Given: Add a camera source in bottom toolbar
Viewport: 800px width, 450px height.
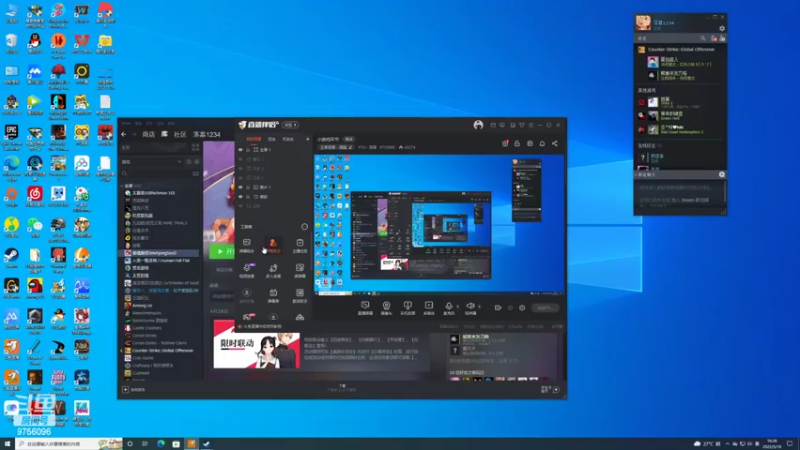Looking at the screenshot, I should point(386,307).
